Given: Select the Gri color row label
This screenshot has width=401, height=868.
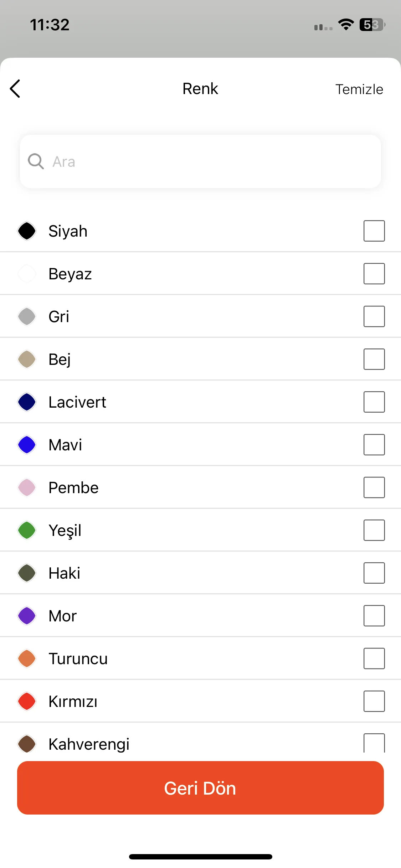Looking at the screenshot, I should [x=59, y=316].
